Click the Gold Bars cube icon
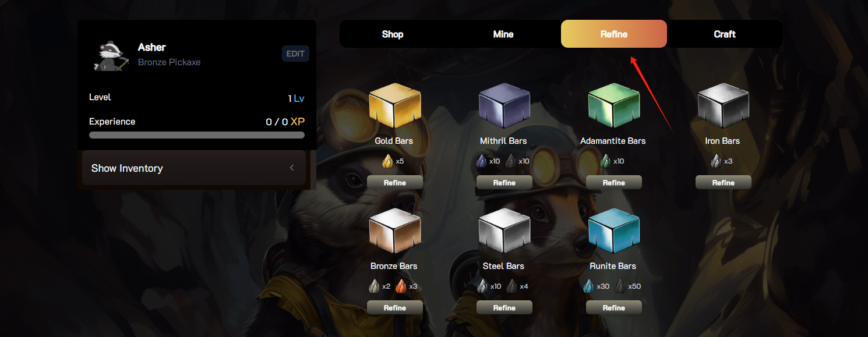This screenshot has height=337, width=868. point(395,107)
